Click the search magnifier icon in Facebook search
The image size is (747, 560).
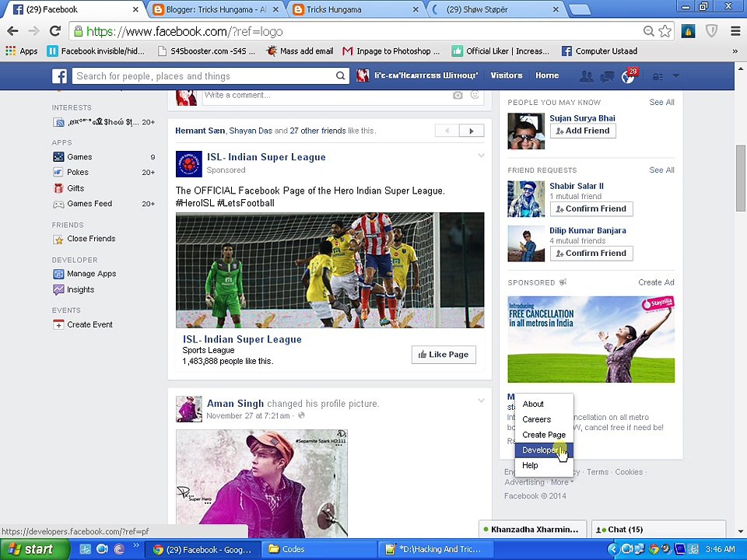(x=340, y=75)
